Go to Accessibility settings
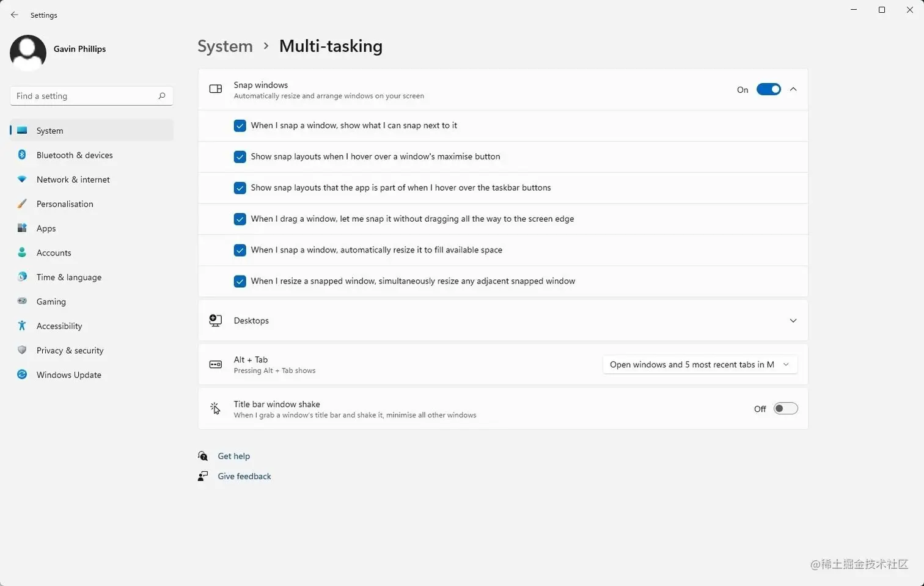This screenshot has height=586, width=924. point(92,326)
